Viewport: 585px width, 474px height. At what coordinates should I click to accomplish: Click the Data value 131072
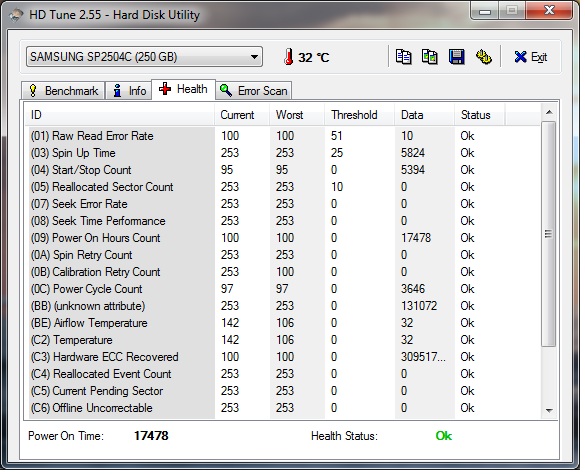pyautogui.click(x=419, y=306)
